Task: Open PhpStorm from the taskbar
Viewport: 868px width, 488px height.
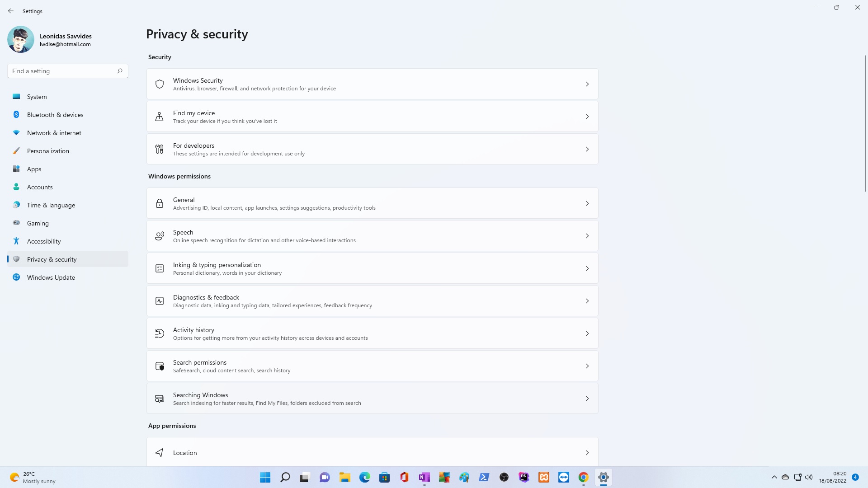Action: point(524,477)
